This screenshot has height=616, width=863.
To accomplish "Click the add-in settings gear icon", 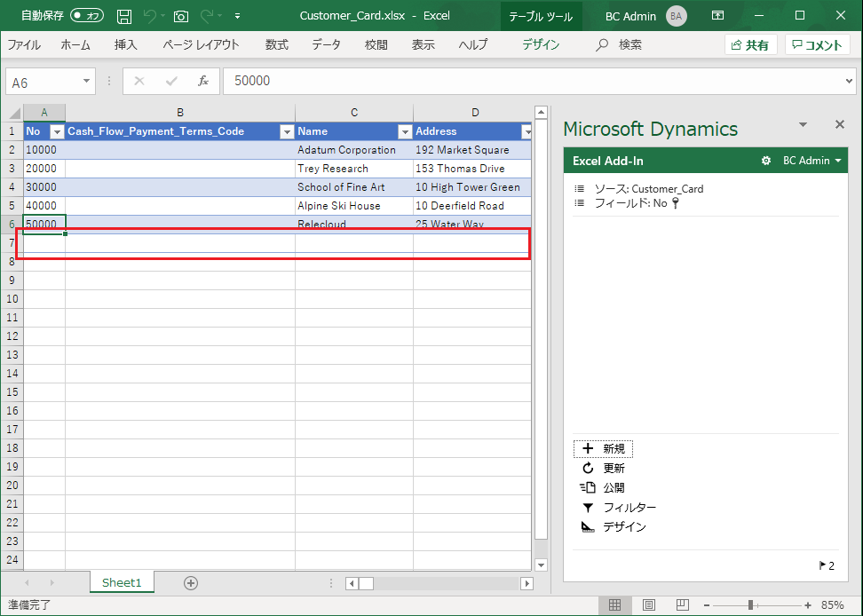I will 765,161.
